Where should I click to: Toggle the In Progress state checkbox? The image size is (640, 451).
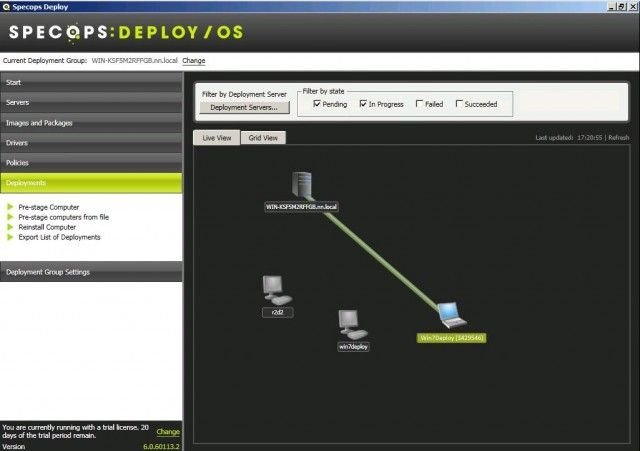point(363,104)
